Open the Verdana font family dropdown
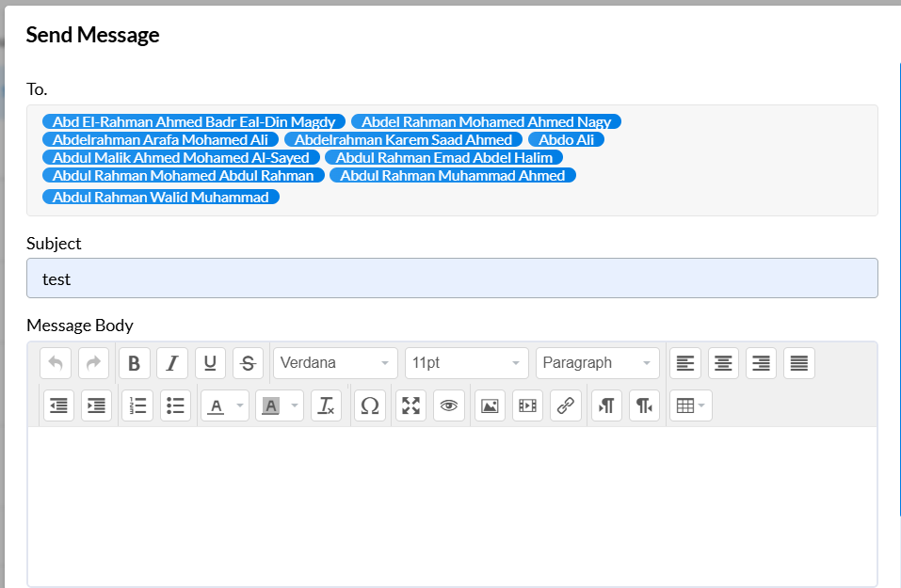The image size is (901, 588). 335,363
